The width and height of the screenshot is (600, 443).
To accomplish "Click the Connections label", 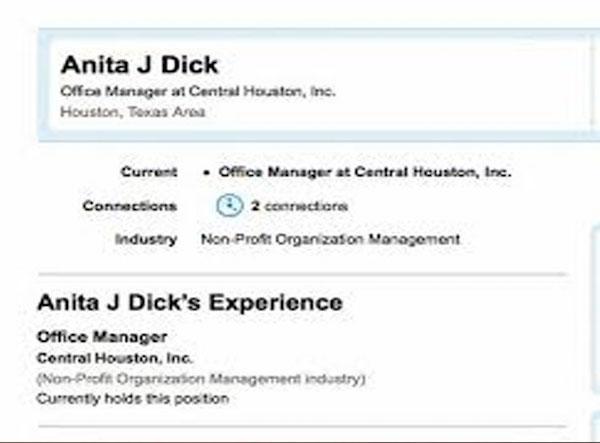I will pos(130,206).
